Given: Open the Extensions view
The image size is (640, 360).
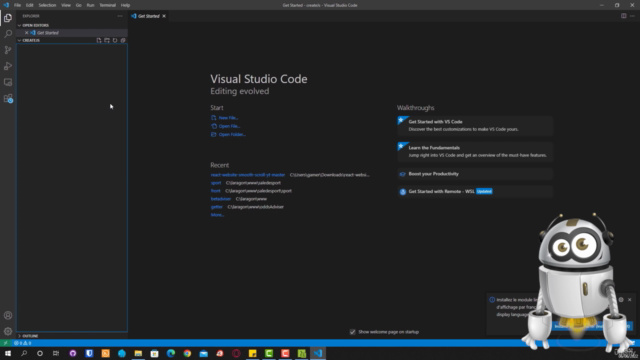Looking at the screenshot, I should pyautogui.click(x=8, y=98).
